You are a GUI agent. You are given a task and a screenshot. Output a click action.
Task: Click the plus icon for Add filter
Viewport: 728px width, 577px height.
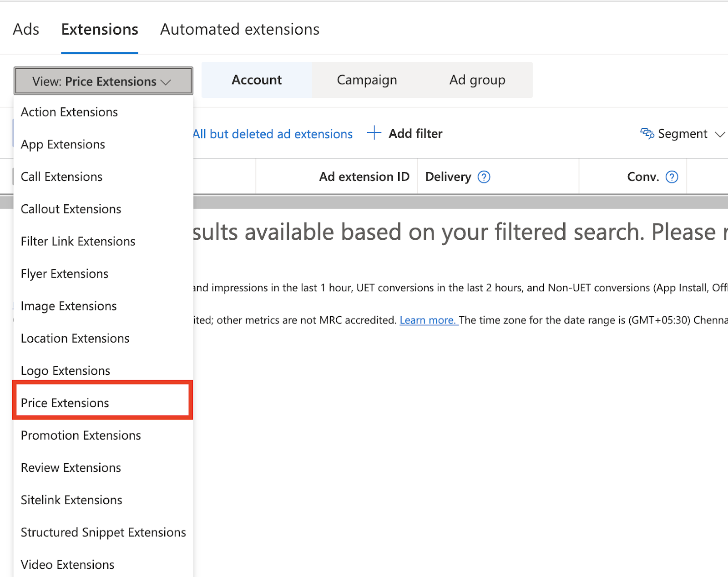click(x=374, y=133)
